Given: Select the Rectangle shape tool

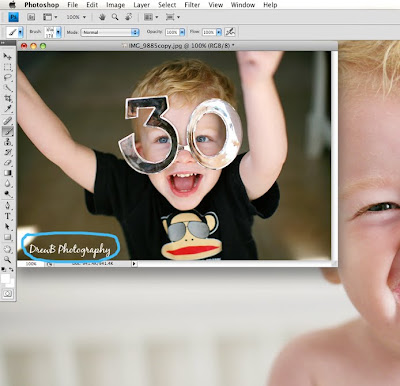Looking at the screenshot, I should [7, 237].
